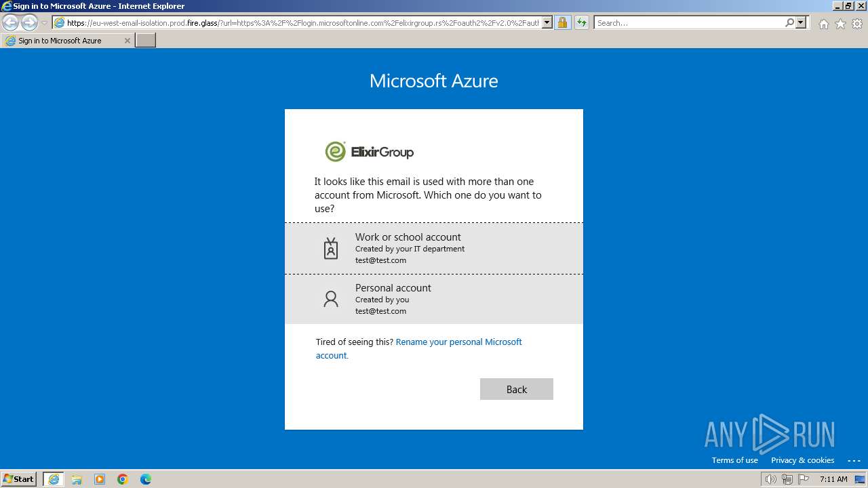Click the 'Created by your IT department' text
The image size is (868, 488).
[410, 249]
